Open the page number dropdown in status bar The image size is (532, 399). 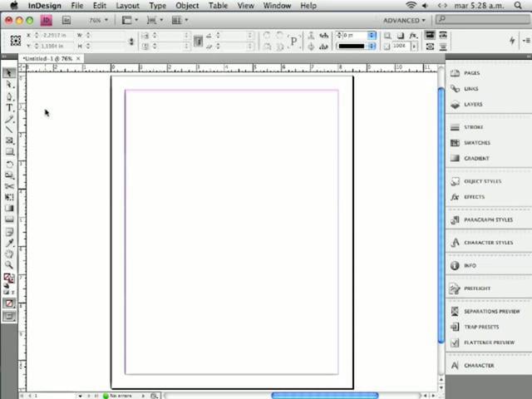coord(80,396)
